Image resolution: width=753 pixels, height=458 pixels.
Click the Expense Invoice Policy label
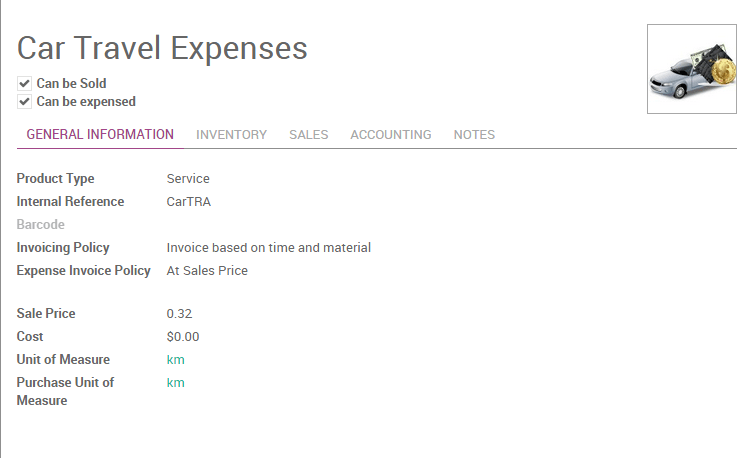[84, 271]
